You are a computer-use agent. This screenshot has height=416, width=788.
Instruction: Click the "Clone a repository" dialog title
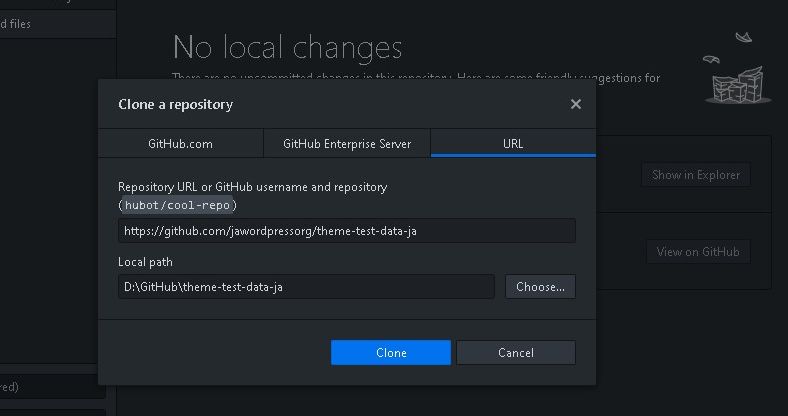coord(175,104)
